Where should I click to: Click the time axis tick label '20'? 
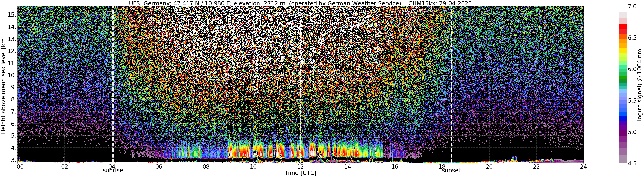tap(489, 167)
